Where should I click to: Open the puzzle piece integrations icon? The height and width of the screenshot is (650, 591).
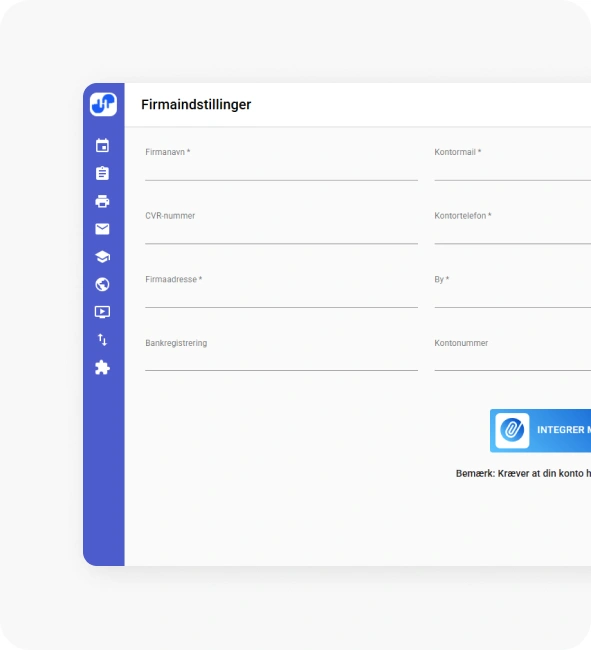pos(102,368)
